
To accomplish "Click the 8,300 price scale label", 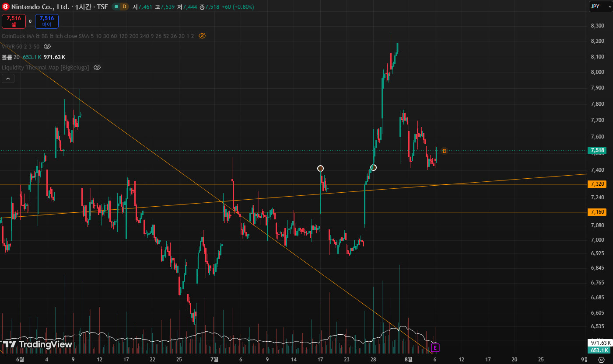I will [x=597, y=26].
